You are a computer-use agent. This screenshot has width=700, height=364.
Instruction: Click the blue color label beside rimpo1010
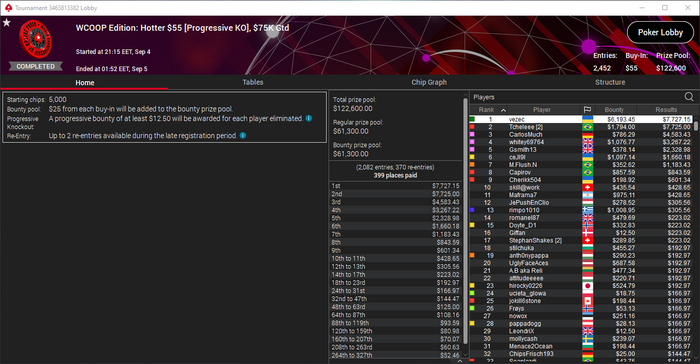[x=472, y=210]
